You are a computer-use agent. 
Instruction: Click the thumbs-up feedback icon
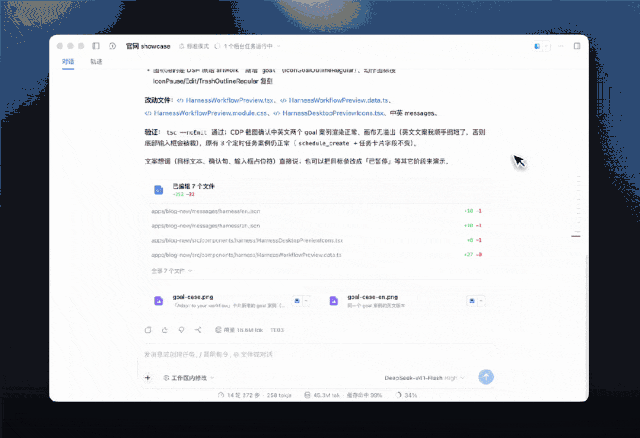[165, 330]
